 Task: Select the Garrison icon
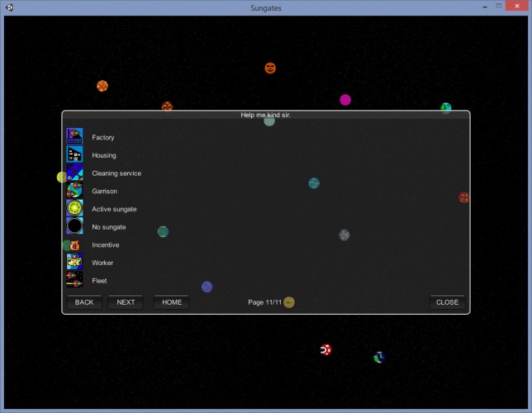(x=74, y=190)
